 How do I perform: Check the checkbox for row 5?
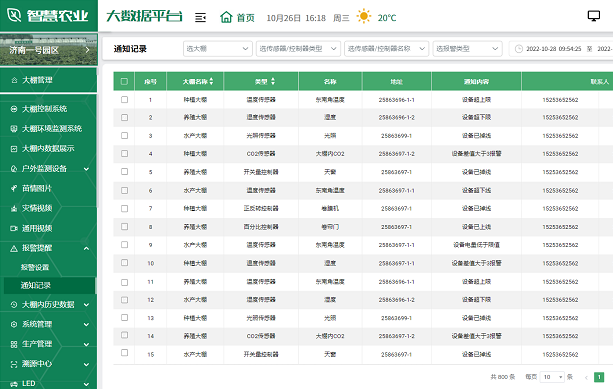tap(124, 172)
